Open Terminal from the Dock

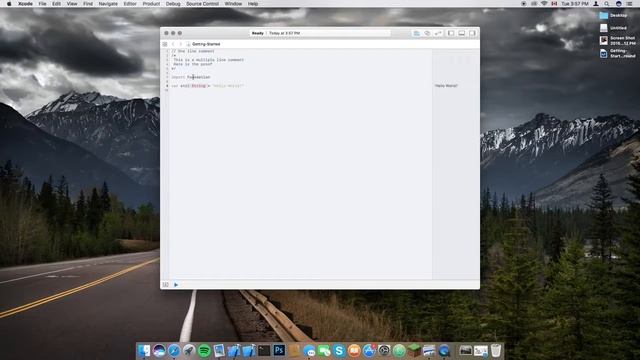(x=264, y=351)
